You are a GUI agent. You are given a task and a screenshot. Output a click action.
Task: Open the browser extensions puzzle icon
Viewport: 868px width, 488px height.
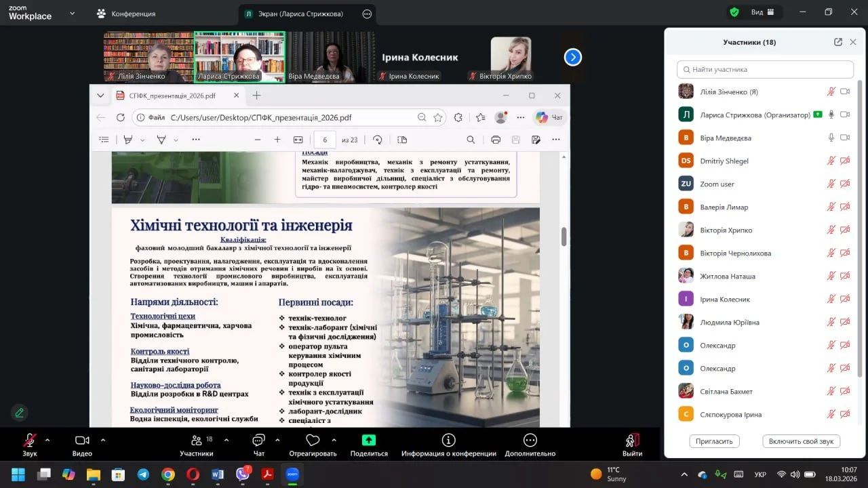point(458,117)
